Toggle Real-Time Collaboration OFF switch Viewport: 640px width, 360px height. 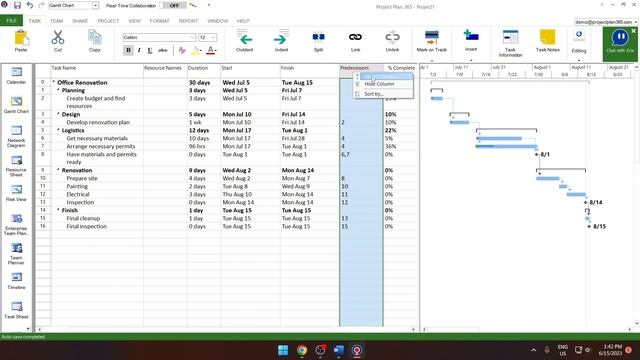click(174, 6)
